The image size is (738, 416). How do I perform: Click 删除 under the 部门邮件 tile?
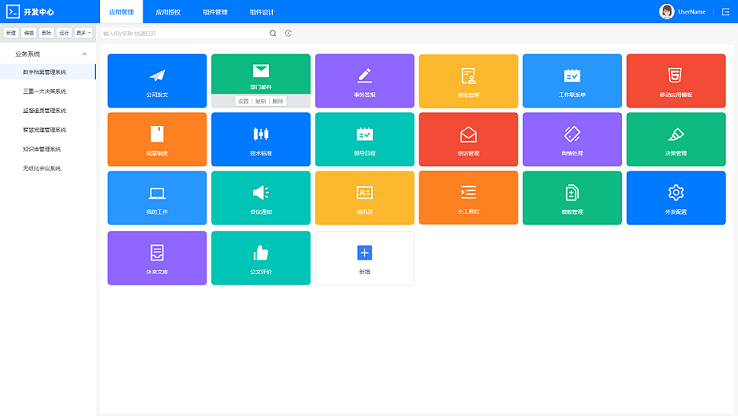pyautogui.click(x=278, y=101)
